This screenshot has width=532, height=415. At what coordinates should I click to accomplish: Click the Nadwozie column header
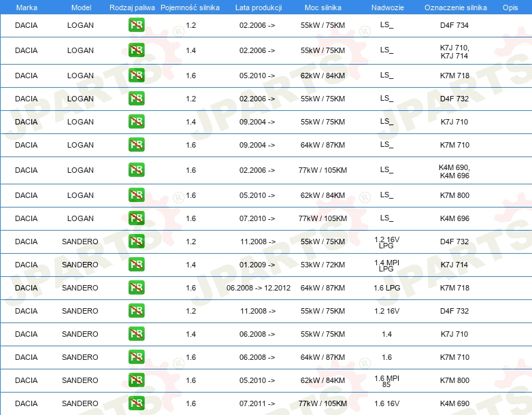[x=388, y=7]
